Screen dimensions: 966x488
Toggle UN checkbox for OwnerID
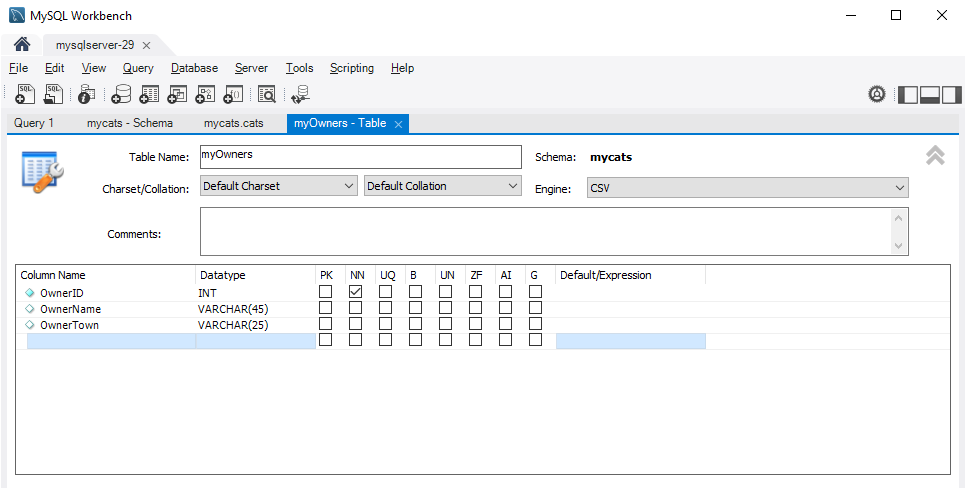445,291
